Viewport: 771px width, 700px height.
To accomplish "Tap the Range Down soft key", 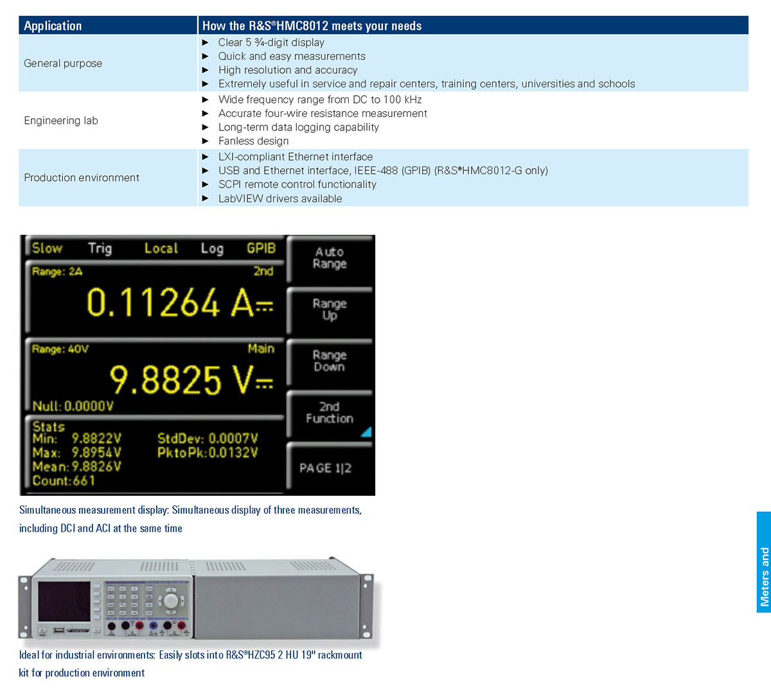I will click(x=330, y=361).
